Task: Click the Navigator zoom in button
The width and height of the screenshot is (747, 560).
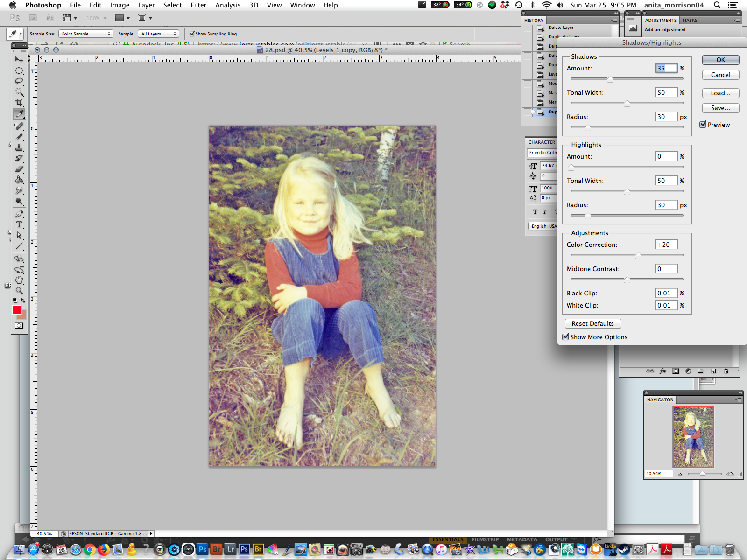Action: tap(730, 474)
